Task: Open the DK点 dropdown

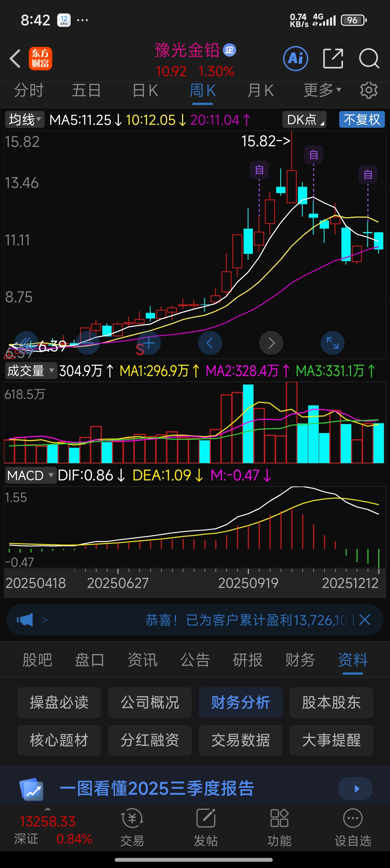Action: [x=304, y=120]
